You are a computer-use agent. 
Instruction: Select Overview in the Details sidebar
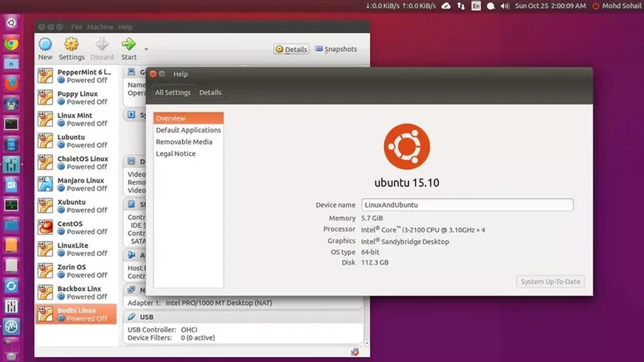(188, 118)
